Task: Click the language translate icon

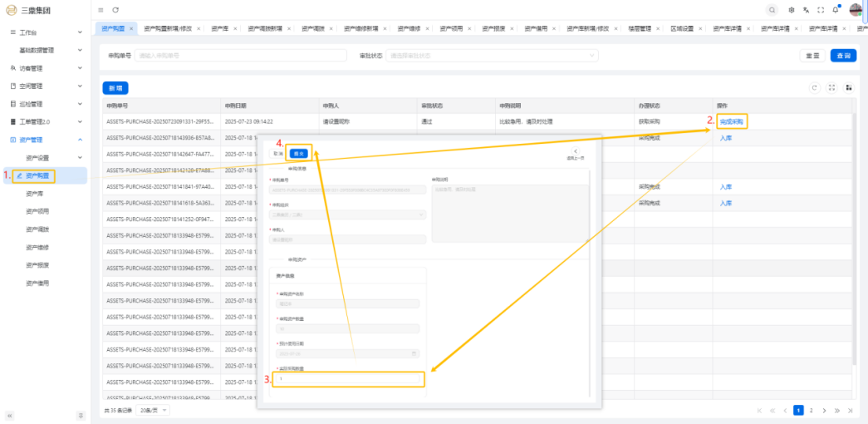Action: [806, 10]
